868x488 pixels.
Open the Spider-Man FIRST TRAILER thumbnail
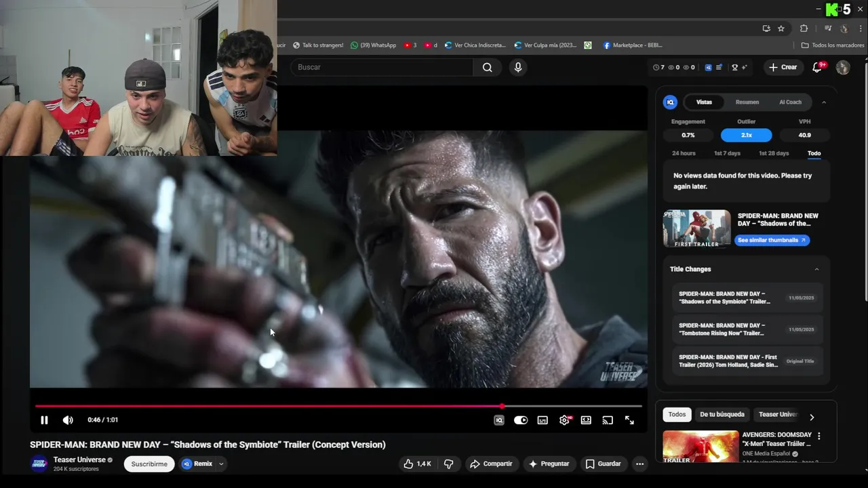pyautogui.click(x=696, y=228)
